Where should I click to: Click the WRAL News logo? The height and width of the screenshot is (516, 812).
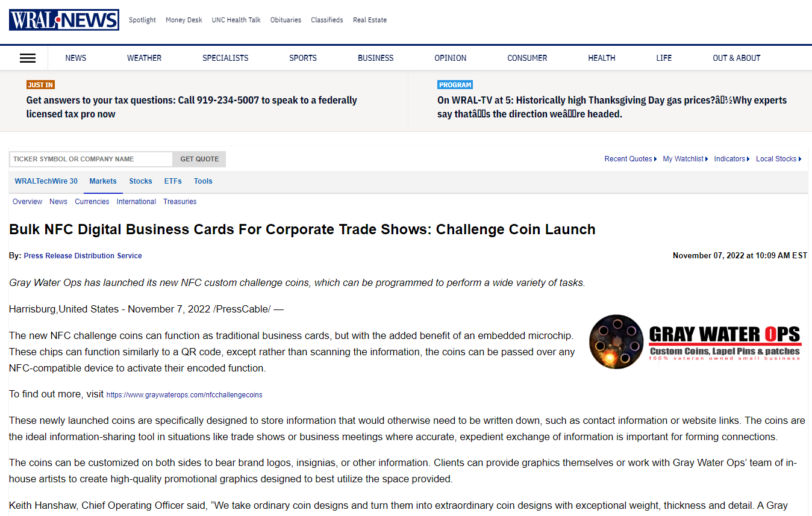(64, 20)
